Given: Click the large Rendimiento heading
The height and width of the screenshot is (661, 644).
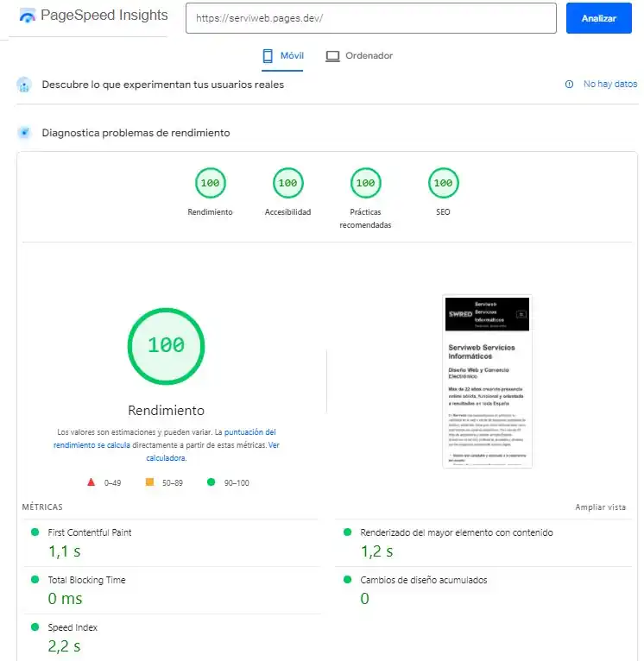Looking at the screenshot, I should coord(166,410).
